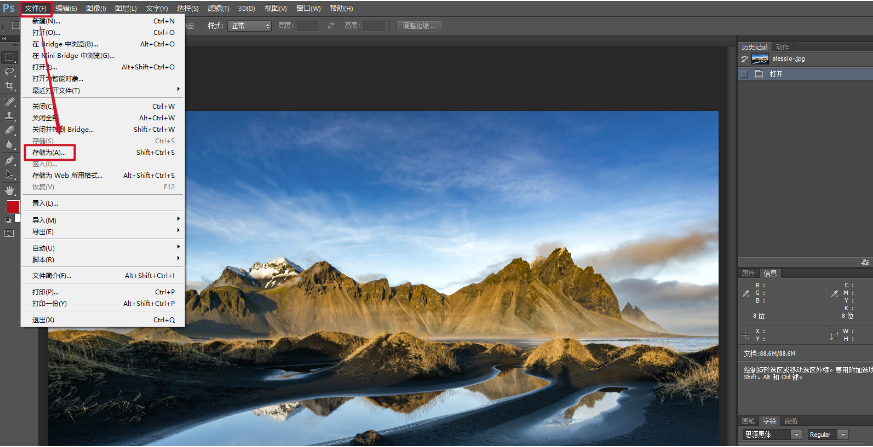Open the 3D(D) menu
The height and width of the screenshot is (447, 873).
247,8
